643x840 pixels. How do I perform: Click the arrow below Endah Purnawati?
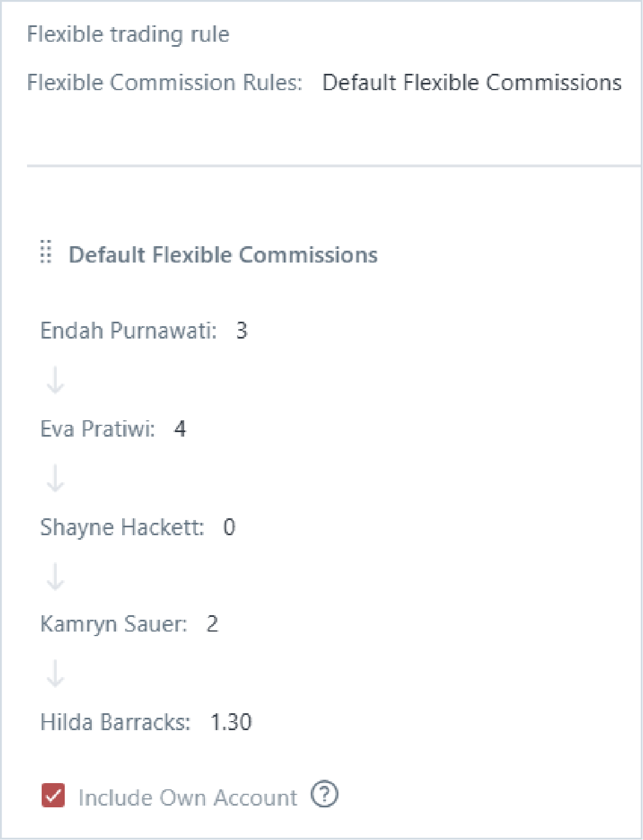[55, 380]
